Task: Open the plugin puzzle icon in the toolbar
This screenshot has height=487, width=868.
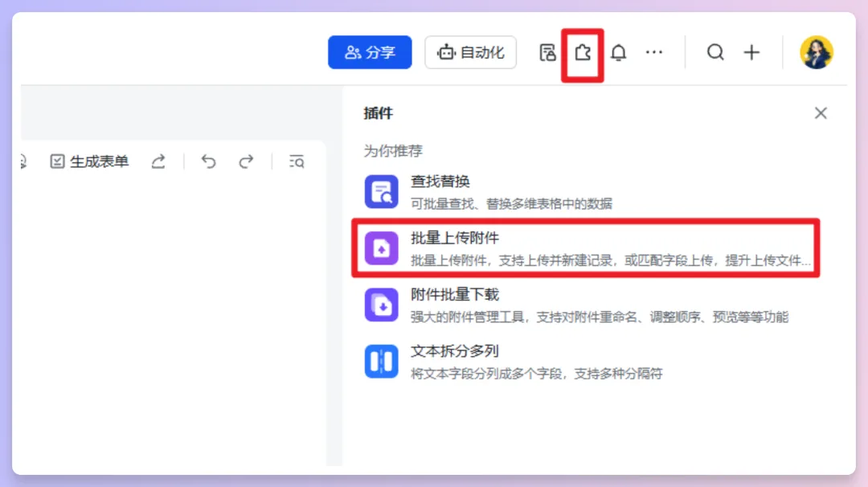Action: pyautogui.click(x=583, y=51)
